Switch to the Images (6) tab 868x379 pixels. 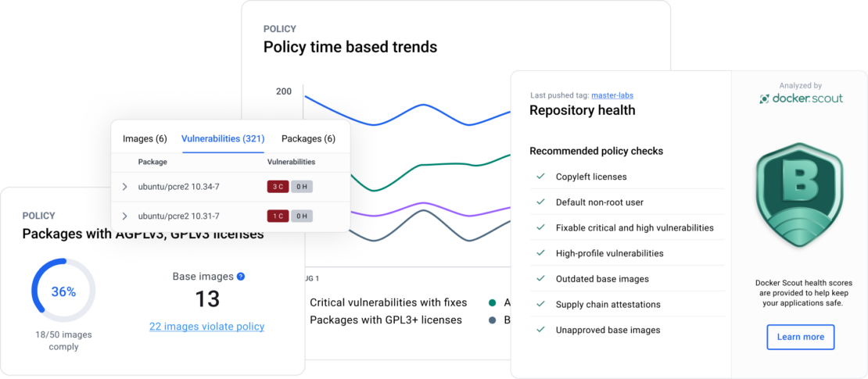coord(145,139)
